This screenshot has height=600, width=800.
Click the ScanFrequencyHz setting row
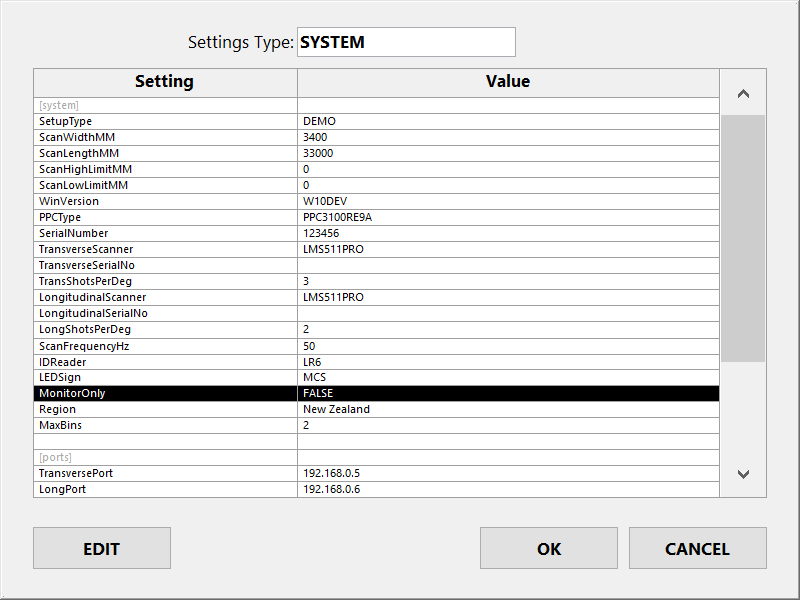click(377, 346)
